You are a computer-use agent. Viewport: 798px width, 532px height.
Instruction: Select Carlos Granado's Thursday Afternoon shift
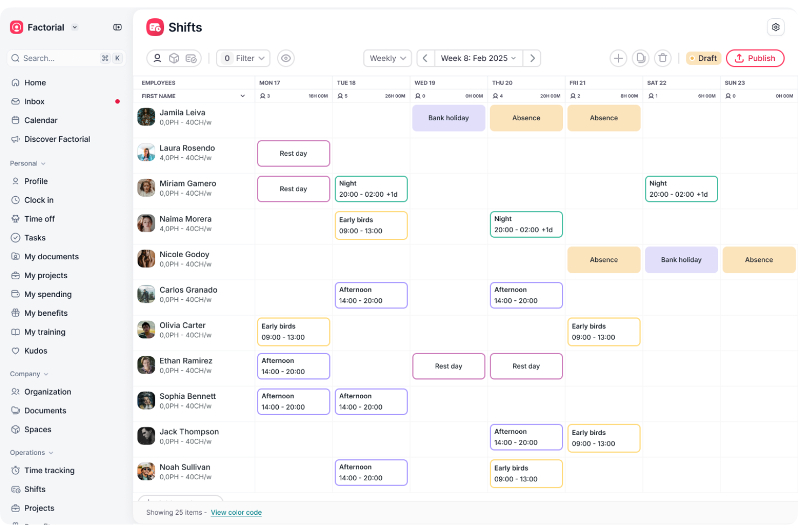pyautogui.click(x=526, y=295)
